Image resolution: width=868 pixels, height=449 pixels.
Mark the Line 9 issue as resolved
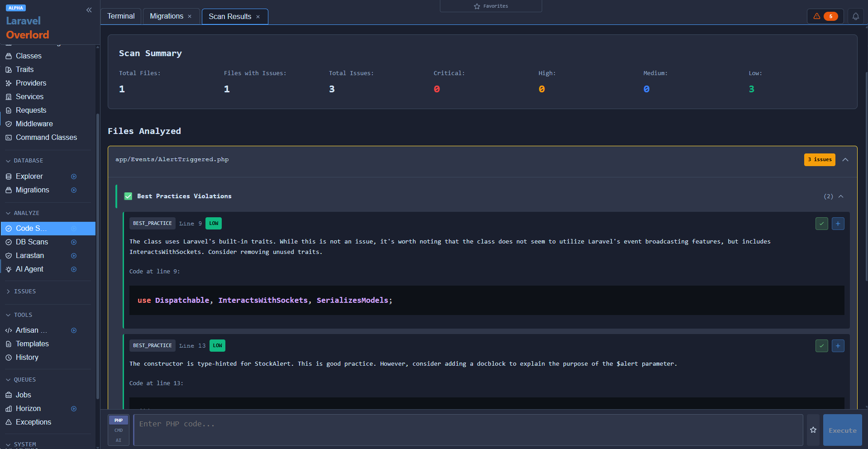822,223
